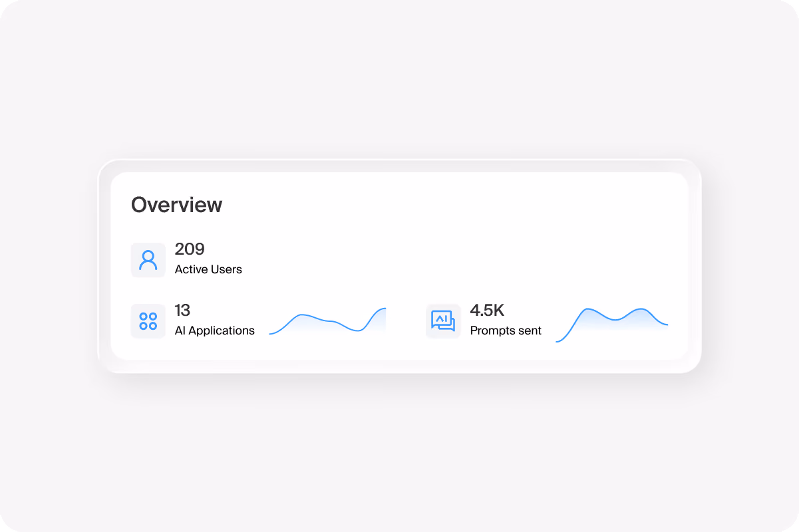This screenshot has height=532, width=799.
Task: Select the Overview heading
Action: [176, 205]
